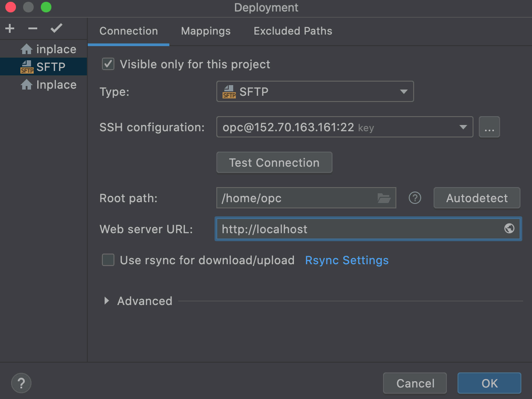Mark server as default using the checkmark icon
The height and width of the screenshot is (399, 532).
(x=56, y=28)
